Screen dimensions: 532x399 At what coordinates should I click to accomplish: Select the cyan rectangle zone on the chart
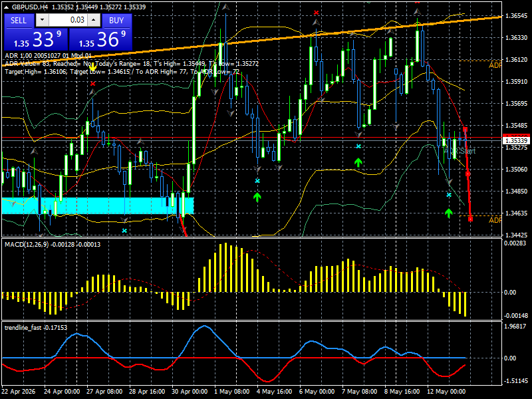pyautogui.click(x=98, y=205)
